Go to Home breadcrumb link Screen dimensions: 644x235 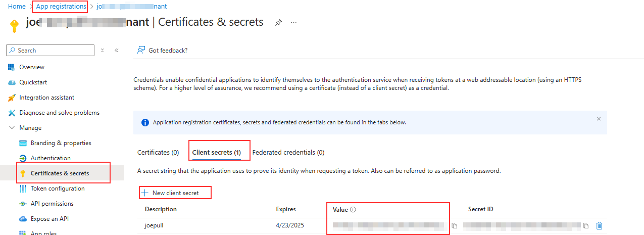click(x=17, y=7)
